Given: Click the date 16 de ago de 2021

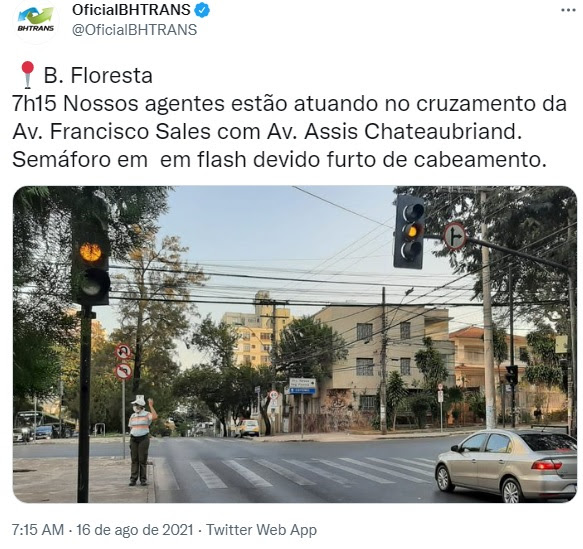Looking at the screenshot, I should [x=135, y=530].
